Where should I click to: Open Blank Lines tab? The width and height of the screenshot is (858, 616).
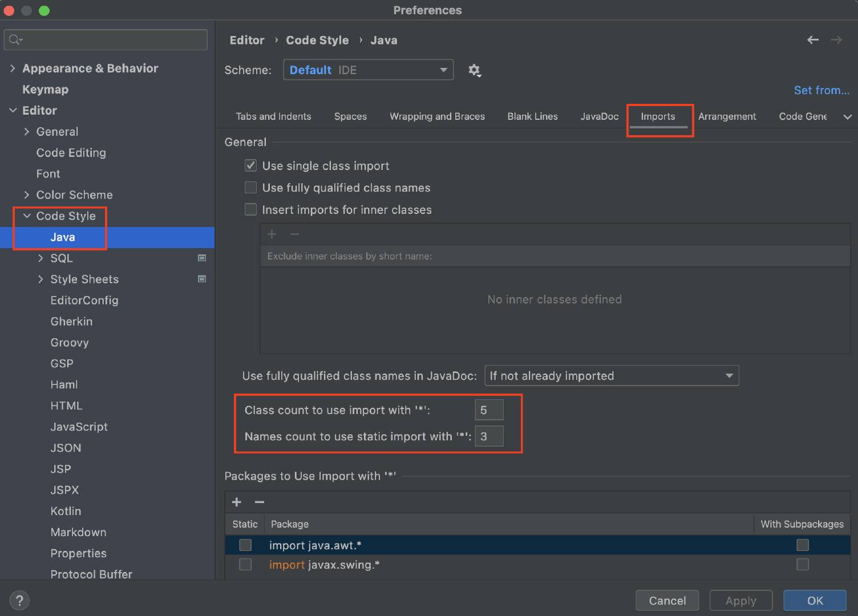point(532,116)
